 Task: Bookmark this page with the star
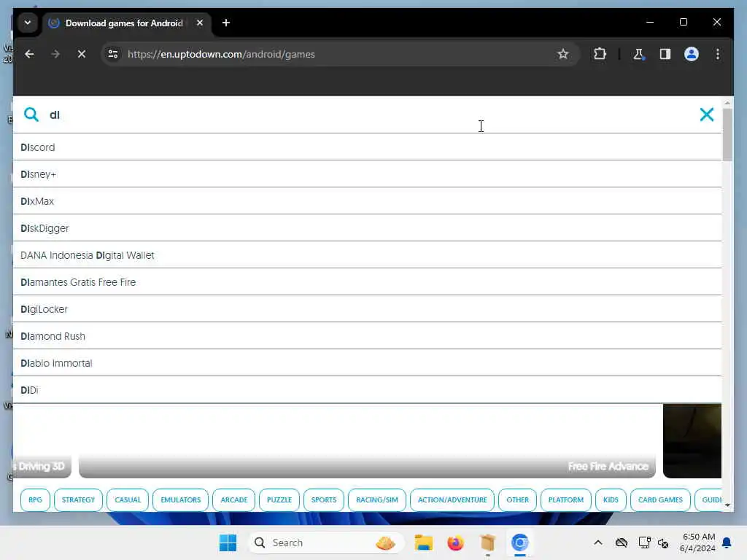pos(562,54)
